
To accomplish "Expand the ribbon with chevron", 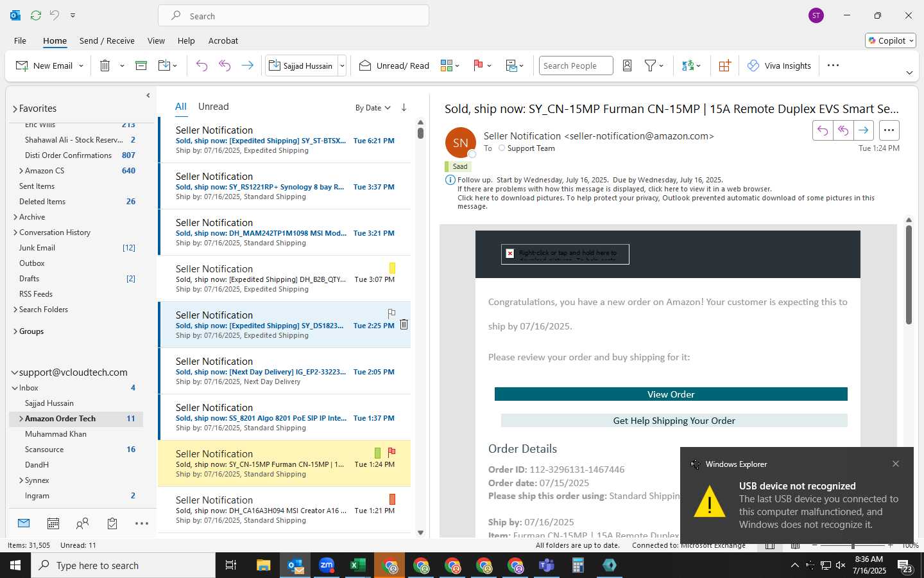I will [909, 73].
